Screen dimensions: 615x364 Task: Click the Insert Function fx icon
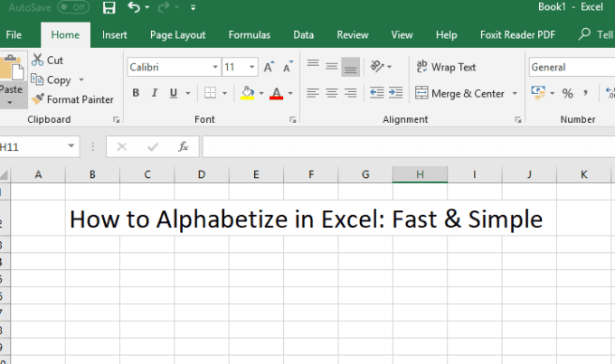pos(182,146)
